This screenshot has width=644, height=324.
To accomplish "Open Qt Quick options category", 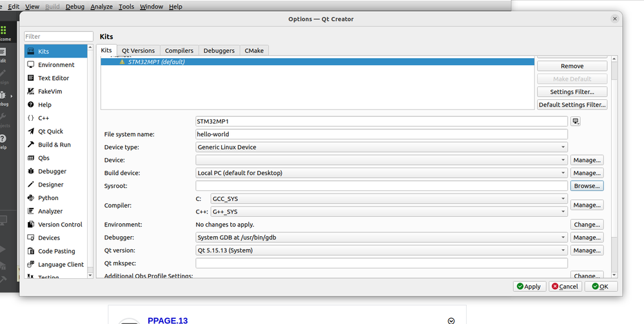I will (56, 131).
